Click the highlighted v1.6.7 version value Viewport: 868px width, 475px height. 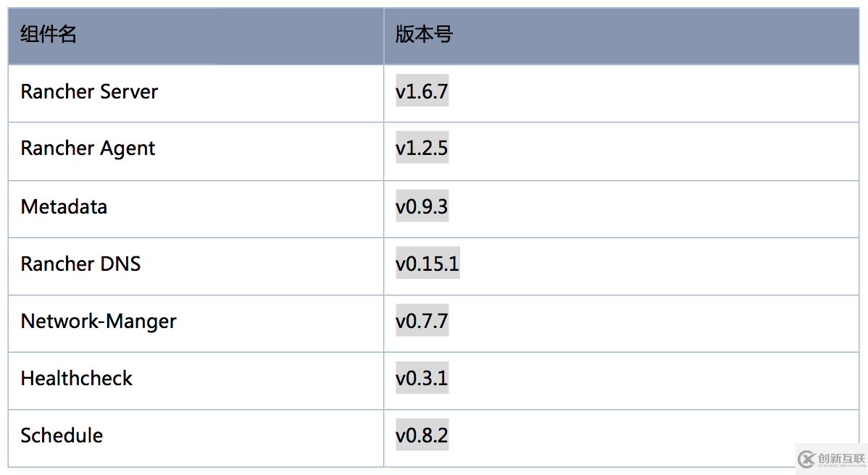(422, 92)
